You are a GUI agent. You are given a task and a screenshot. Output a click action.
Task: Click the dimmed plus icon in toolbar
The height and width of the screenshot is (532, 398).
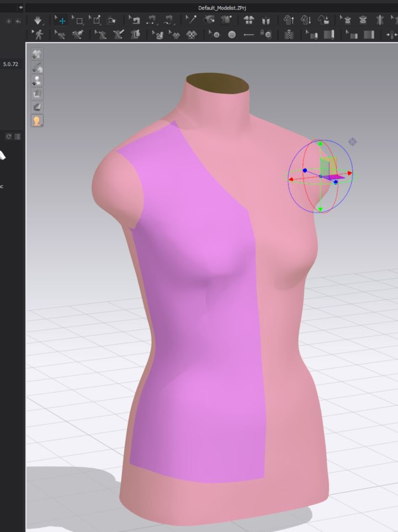click(9, 21)
